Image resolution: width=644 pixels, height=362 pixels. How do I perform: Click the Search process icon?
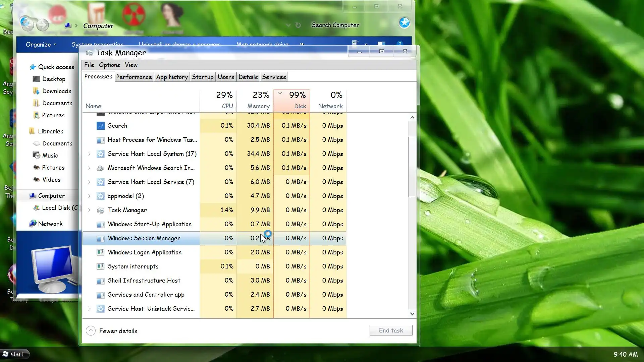(x=100, y=126)
